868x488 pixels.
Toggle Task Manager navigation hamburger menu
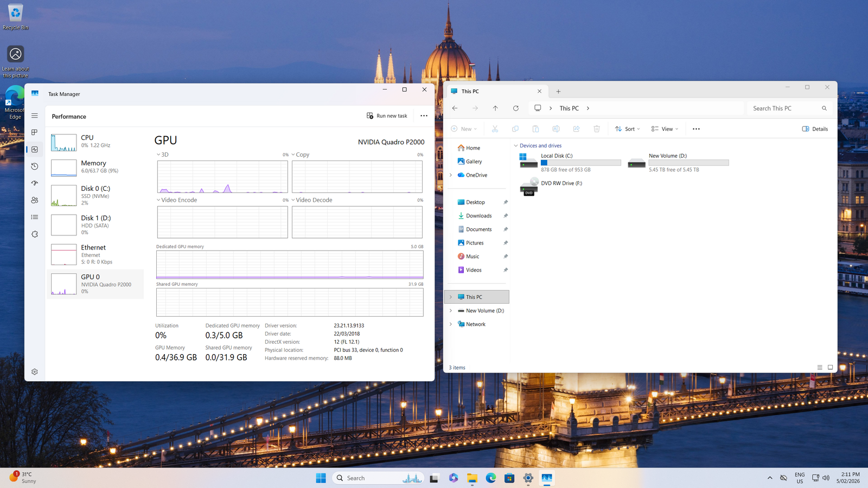click(x=35, y=116)
